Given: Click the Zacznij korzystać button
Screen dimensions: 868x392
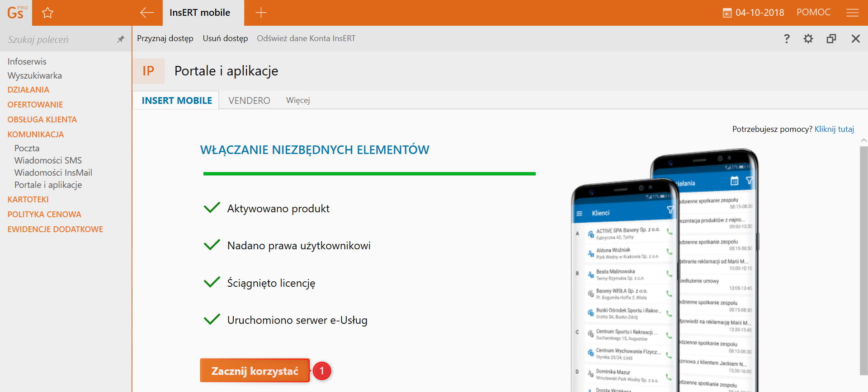Looking at the screenshot, I should [255, 371].
